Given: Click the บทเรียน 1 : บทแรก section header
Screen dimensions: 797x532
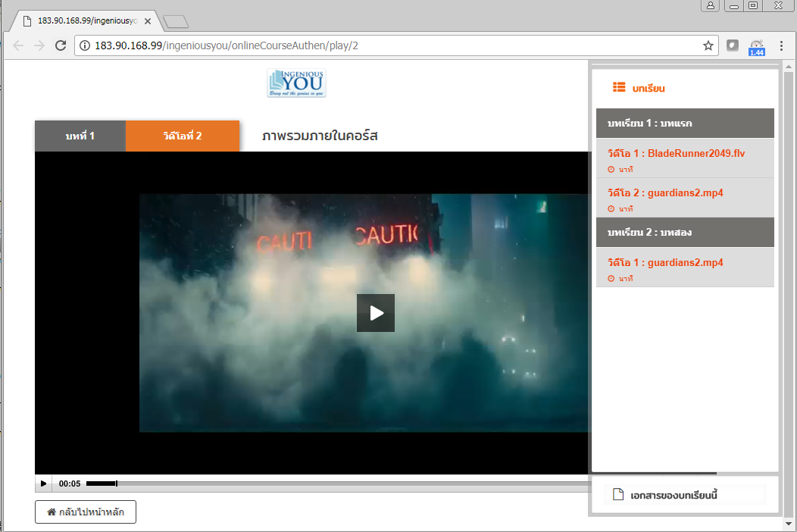Looking at the screenshot, I should pyautogui.click(x=685, y=123).
